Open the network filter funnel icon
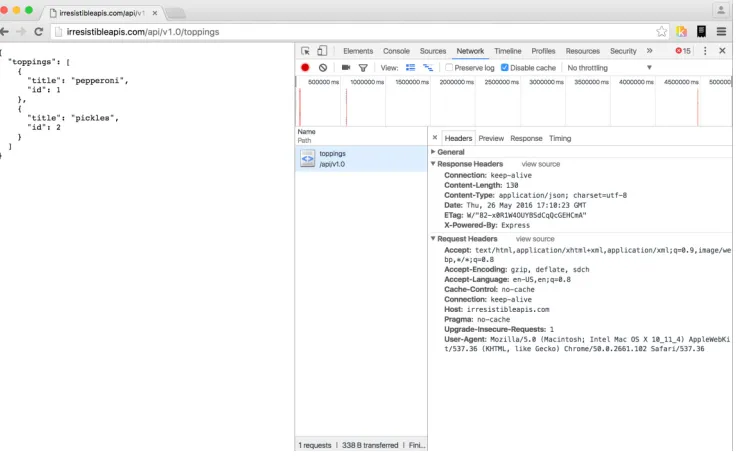 tap(363, 68)
